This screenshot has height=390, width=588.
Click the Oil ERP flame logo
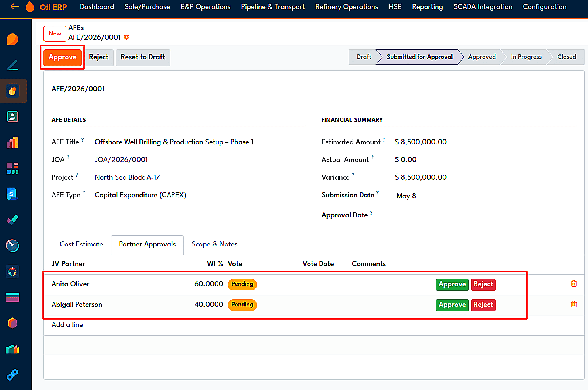[x=30, y=7]
